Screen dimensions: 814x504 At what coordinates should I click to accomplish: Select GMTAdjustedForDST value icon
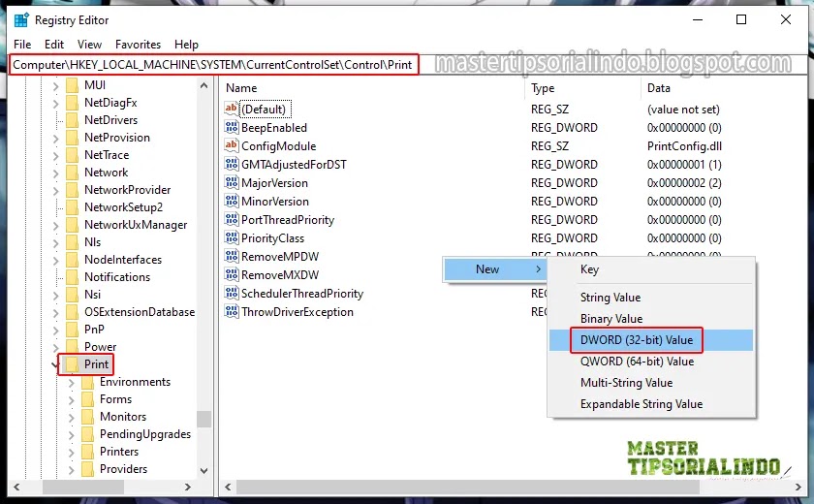(231, 164)
